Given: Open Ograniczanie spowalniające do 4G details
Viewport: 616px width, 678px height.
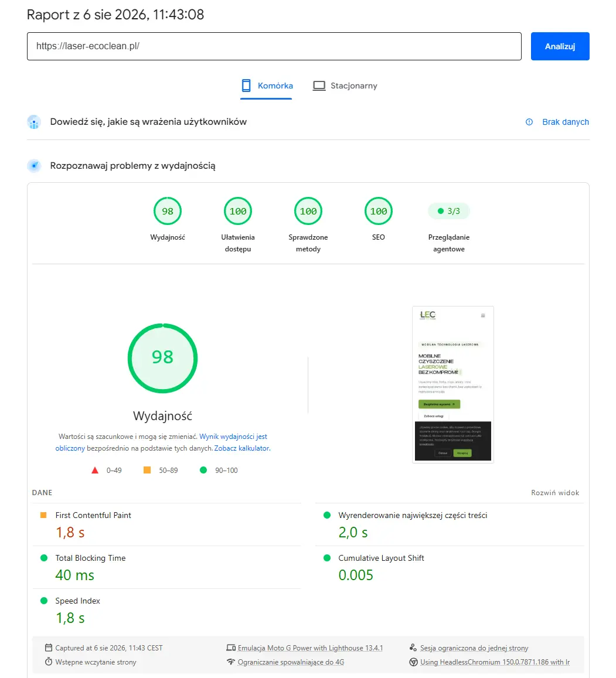Looking at the screenshot, I should click(291, 662).
